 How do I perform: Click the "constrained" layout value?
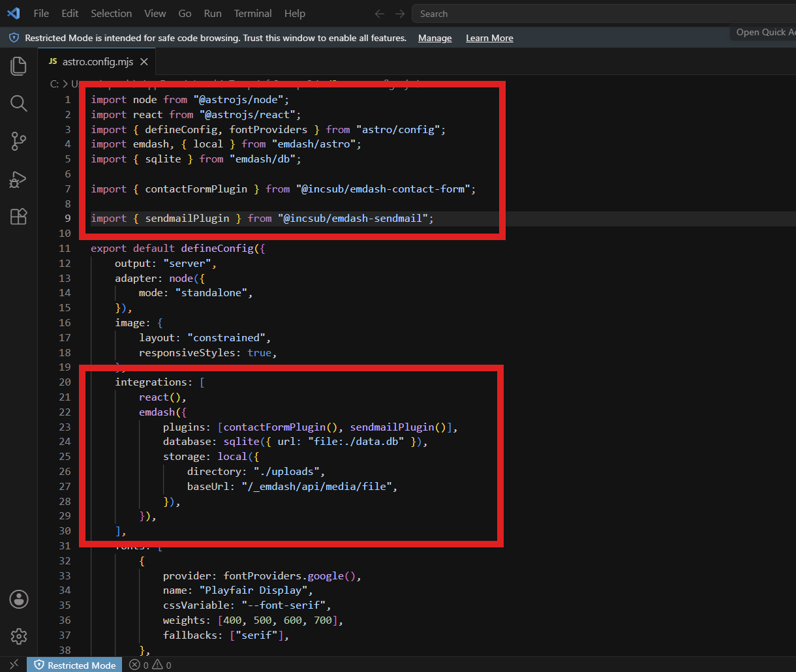(226, 338)
